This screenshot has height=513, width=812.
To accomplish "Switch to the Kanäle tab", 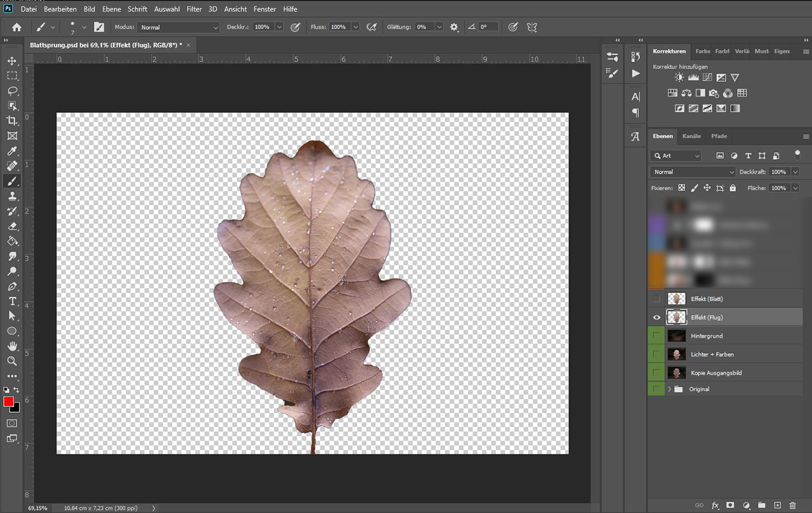I will click(691, 136).
